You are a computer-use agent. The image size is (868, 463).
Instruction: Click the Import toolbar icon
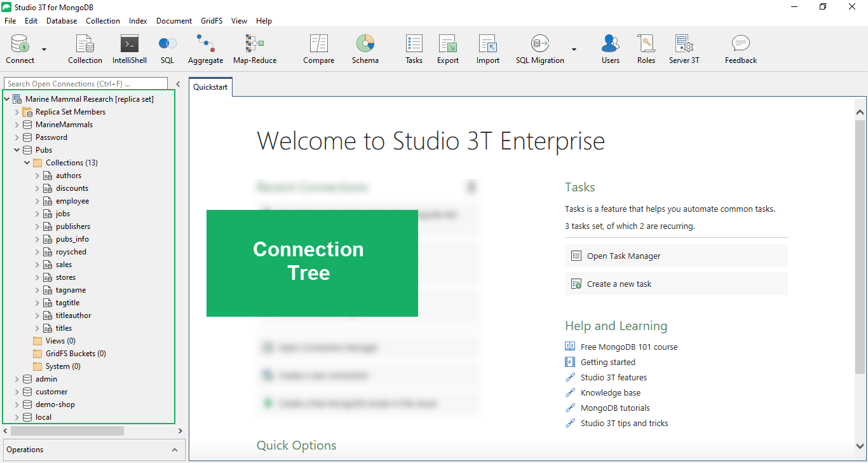click(487, 49)
